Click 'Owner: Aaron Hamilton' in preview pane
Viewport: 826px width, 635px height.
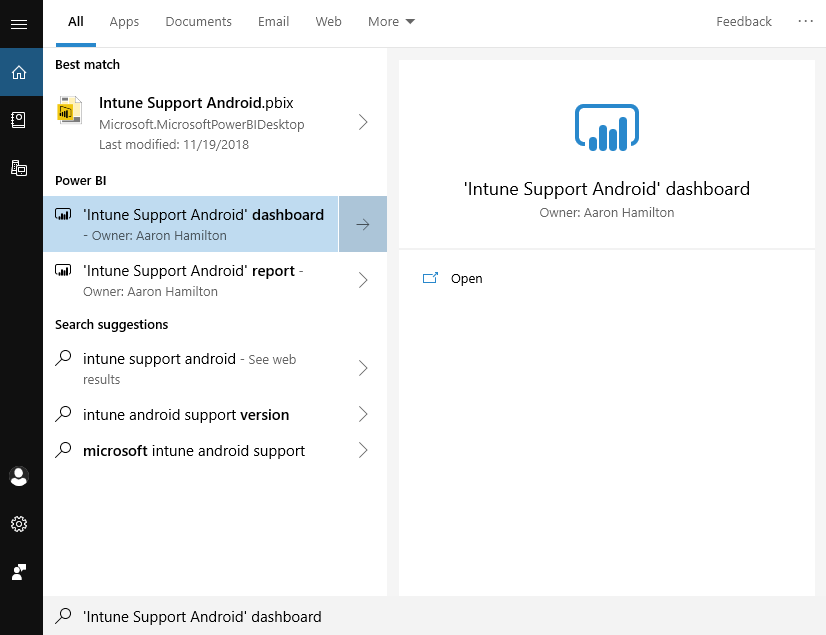607,212
